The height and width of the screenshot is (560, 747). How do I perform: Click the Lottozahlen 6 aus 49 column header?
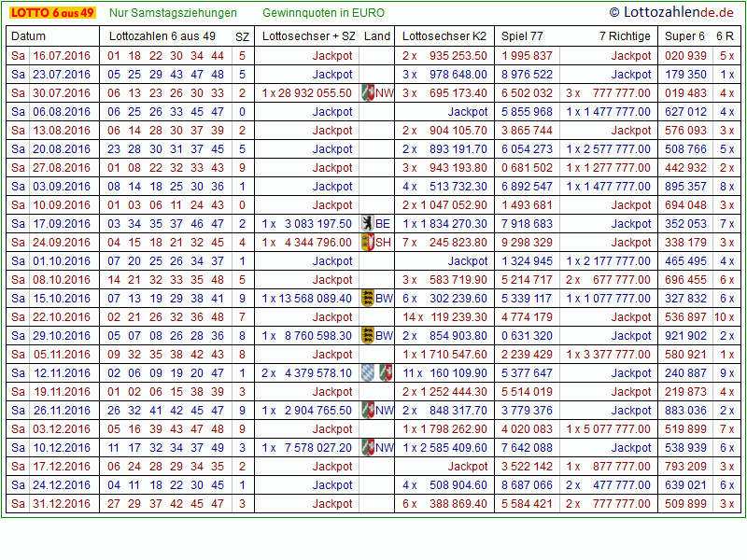point(162,36)
